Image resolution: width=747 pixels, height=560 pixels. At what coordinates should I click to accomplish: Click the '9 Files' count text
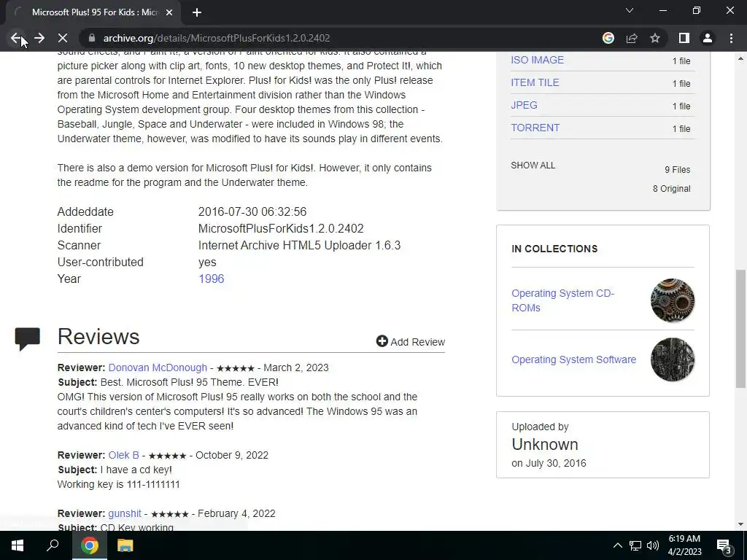click(678, 170)
